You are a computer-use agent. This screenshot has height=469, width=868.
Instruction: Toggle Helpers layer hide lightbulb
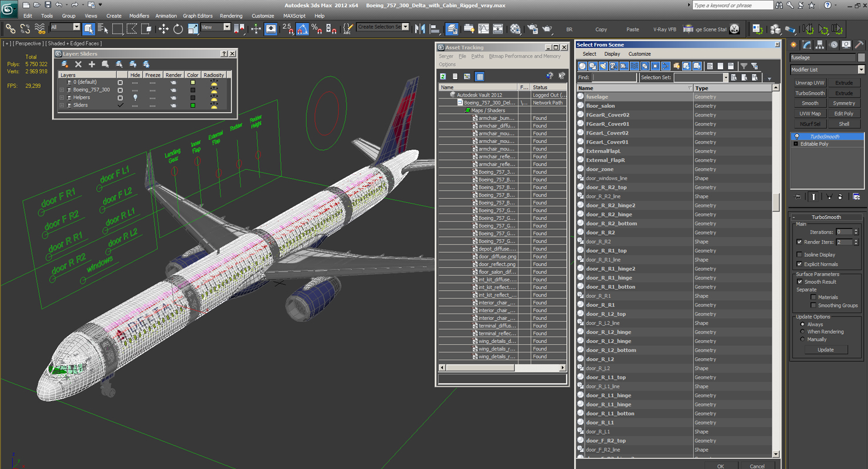[x=135, y=97]
